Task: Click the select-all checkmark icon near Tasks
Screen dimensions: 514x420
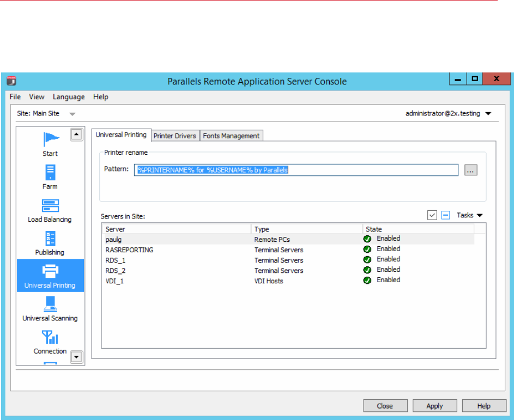Action: click(432, 215)
